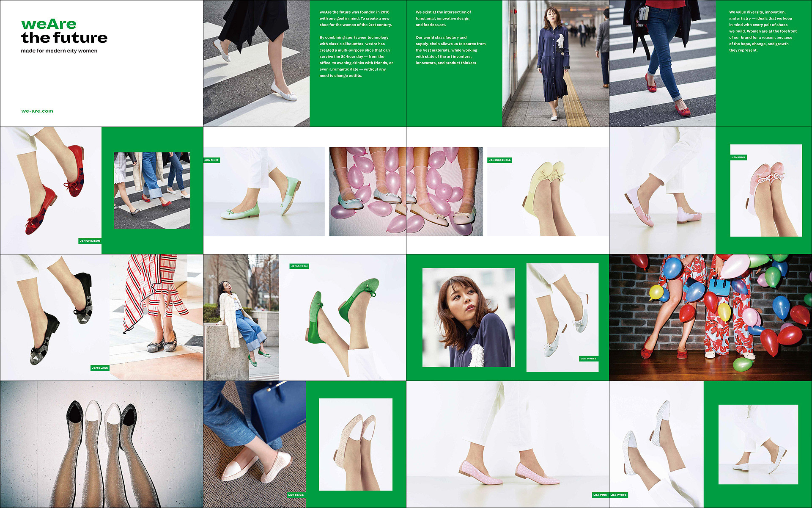Open the woman's face portrait photo
The image size is (812, 508).
click(469, 317)
